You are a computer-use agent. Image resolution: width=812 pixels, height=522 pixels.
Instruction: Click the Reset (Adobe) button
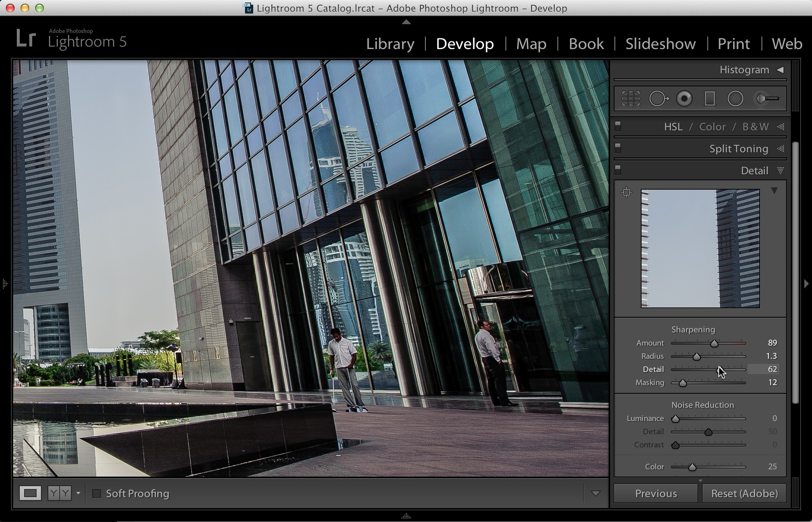pyautogui.click(x=744, y=493)
